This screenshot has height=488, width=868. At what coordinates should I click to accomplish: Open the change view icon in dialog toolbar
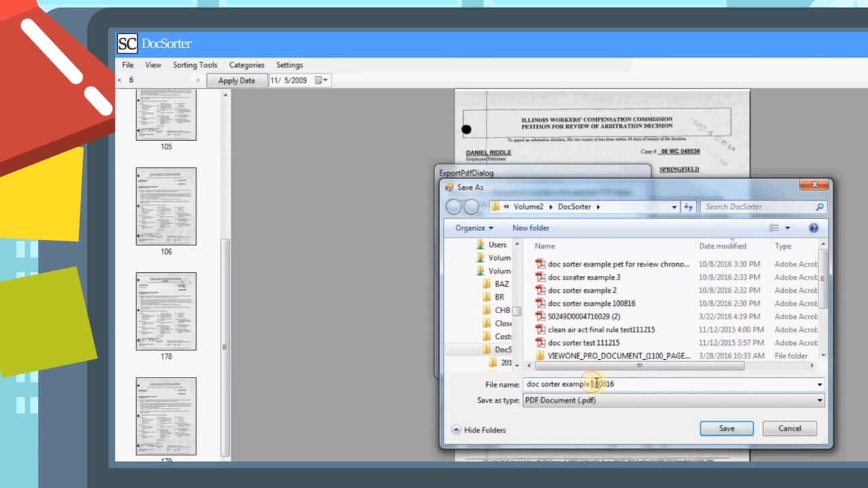click(x=776, y=228)
